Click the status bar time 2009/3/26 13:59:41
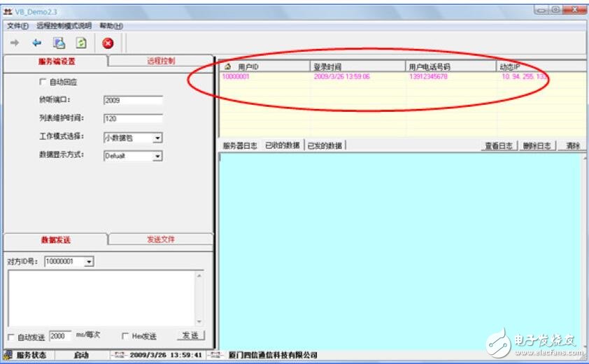589x364 pixels. click(x=166, y=355)
